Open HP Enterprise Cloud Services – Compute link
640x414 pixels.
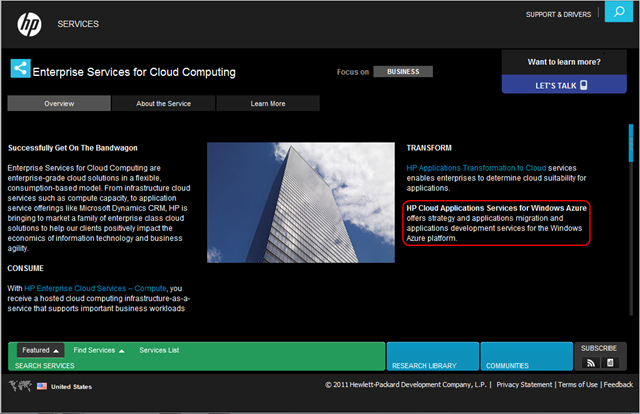[95, 288]
